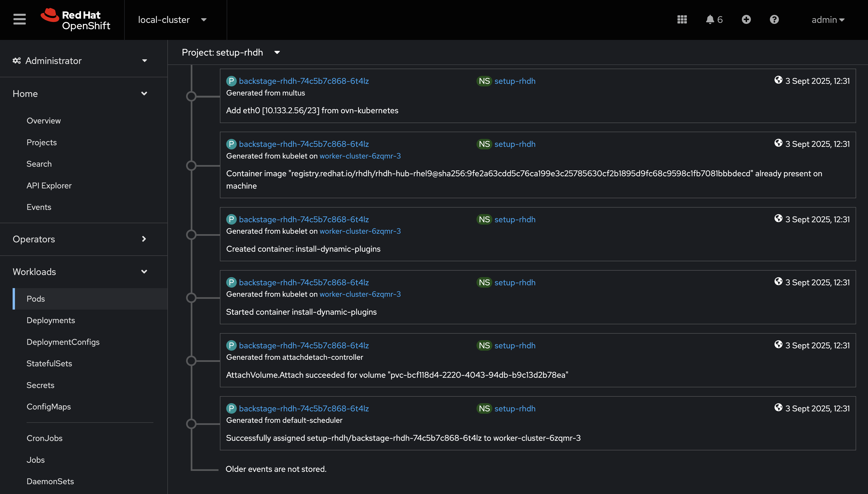The image size is (868, 494).
Task: Open Events in the sidebar
Action: [39, 207]
